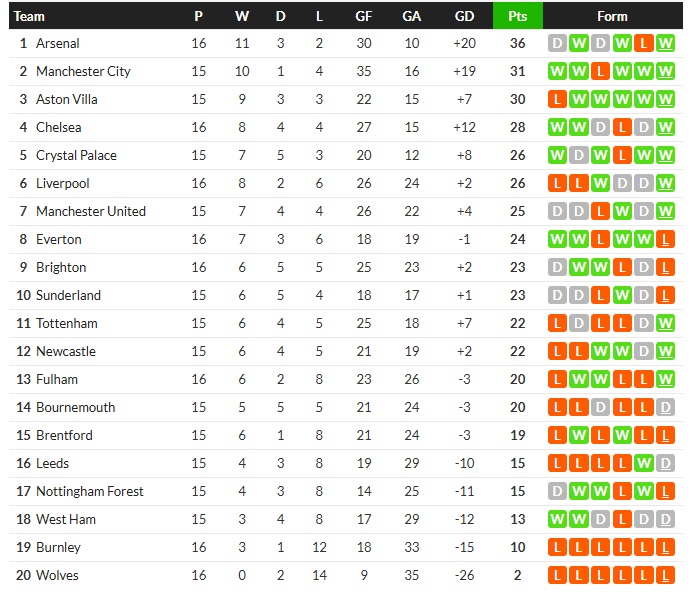Open the Wolves team page link
The image size is (695, 596).
pyautogui.click(x=57, y=576)
